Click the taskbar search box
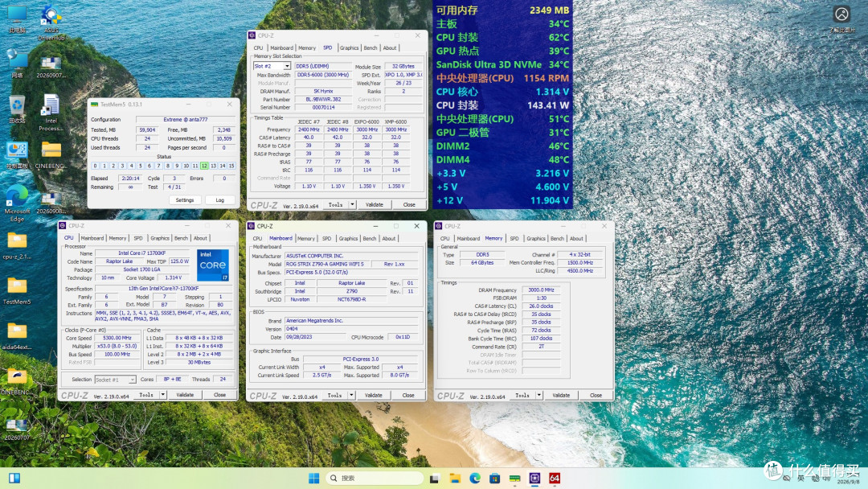 375,478
